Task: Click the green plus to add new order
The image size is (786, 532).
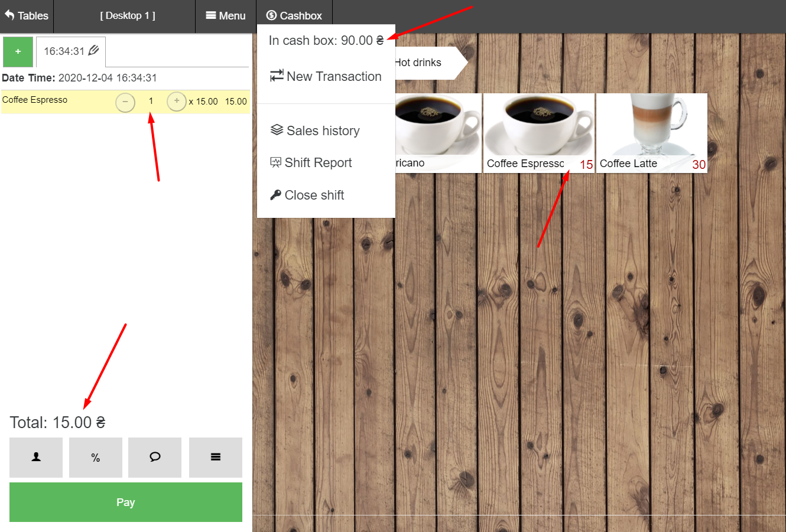Action: (x=18, y=51)
